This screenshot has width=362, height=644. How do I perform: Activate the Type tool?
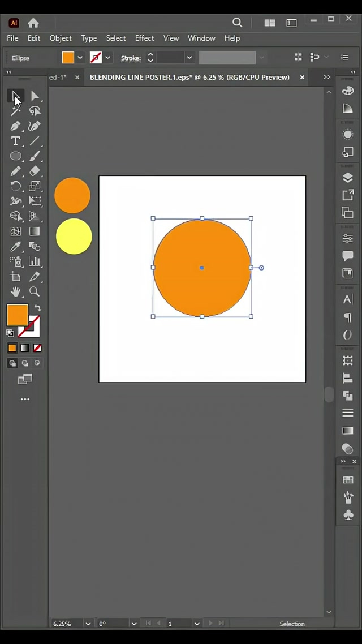15,141
